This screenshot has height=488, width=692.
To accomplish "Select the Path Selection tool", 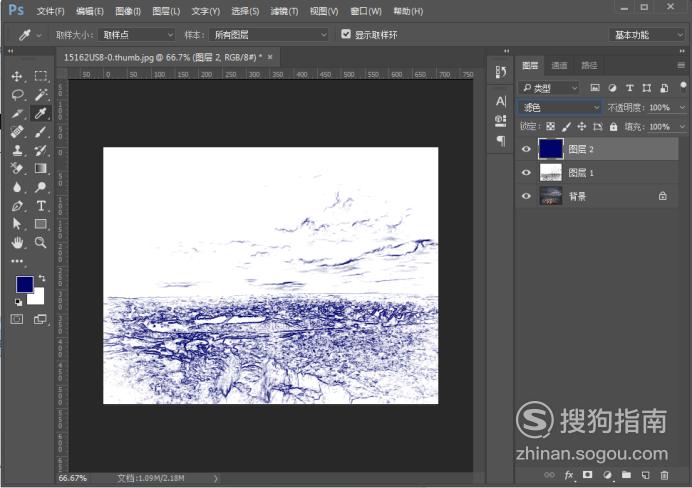I will click(17, 224).
